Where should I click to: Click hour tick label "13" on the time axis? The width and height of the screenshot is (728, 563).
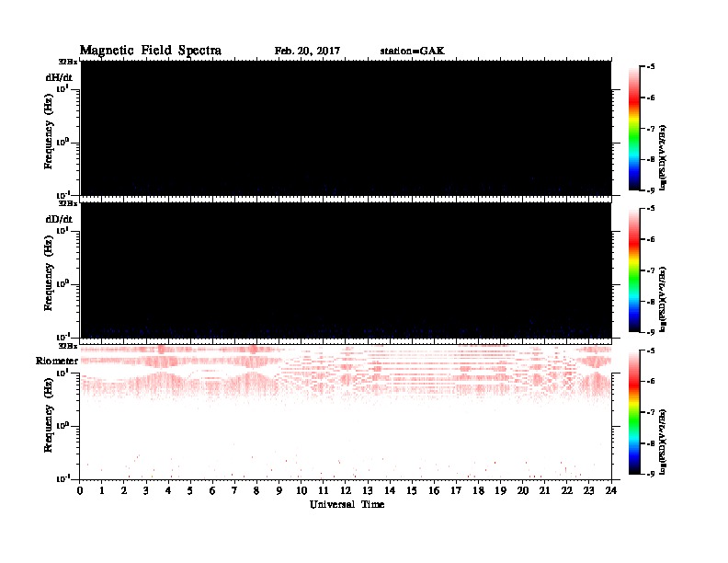pyautogui.click(x=368, y=490)
